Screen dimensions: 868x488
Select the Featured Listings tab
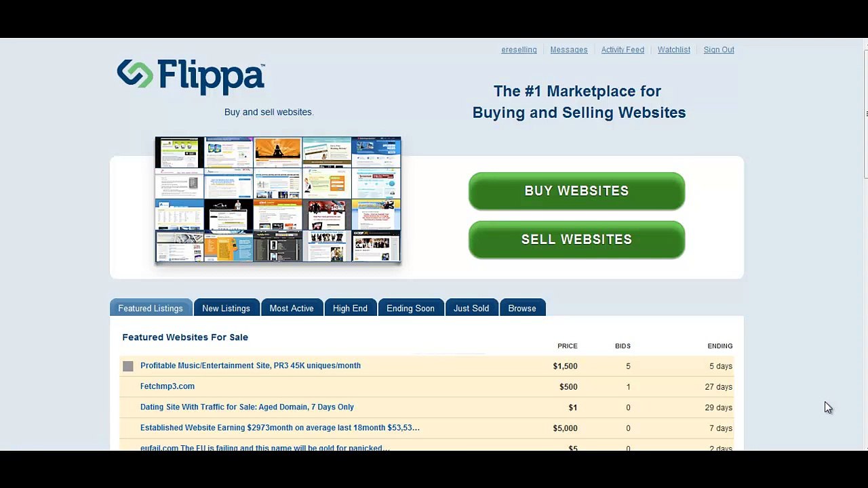[151, 308]
